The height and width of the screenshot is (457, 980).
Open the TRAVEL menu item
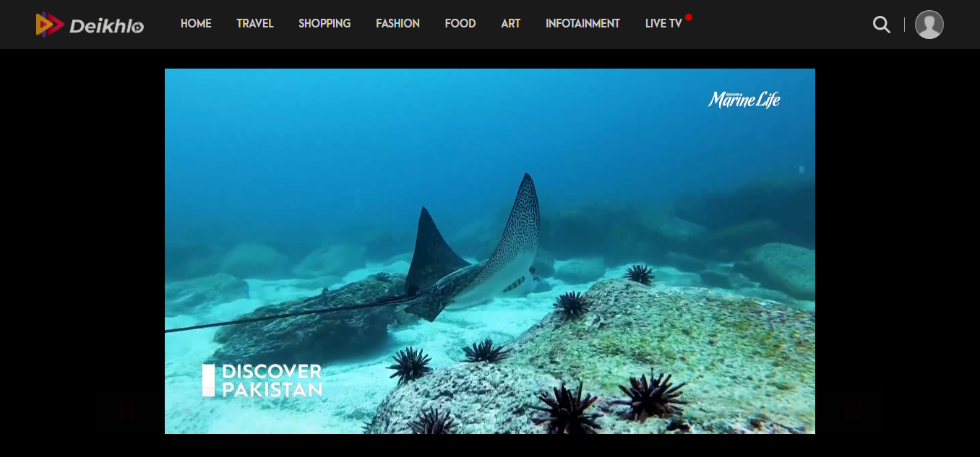(x=255, y=24)
